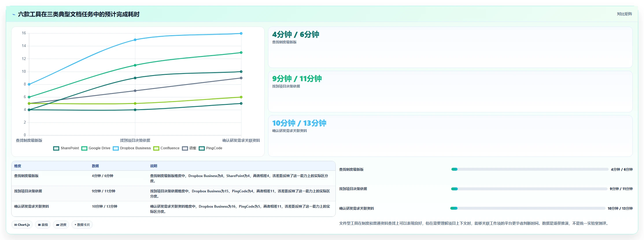Click the Google Drive point at value 6

(x=29, y=97)
